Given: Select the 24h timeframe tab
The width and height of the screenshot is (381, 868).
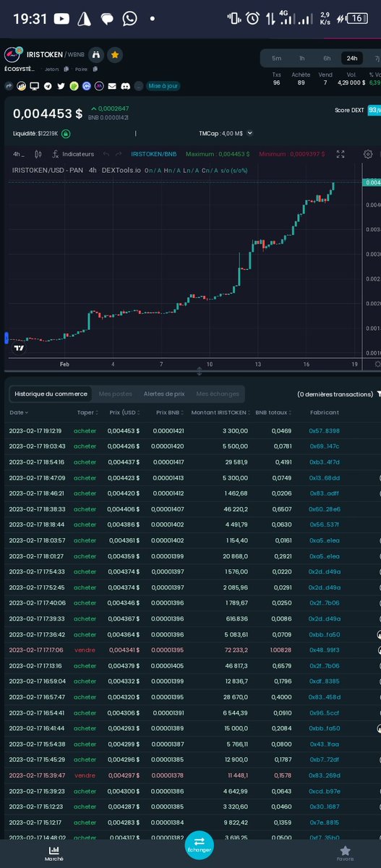Looking at the screenshot, I should point(352,58).
